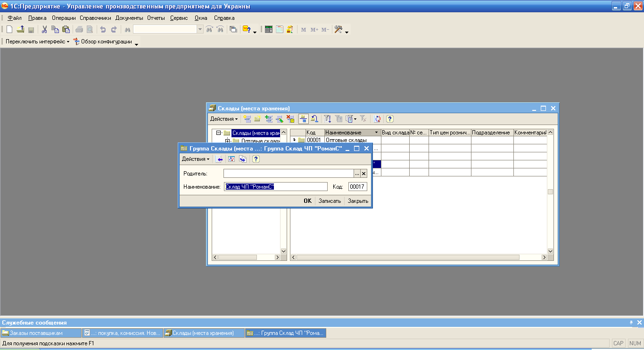Screen dimensions: 644x350
Task: Click Refresh list icon in Склады toolbar
Action: [x=377, y=119]
